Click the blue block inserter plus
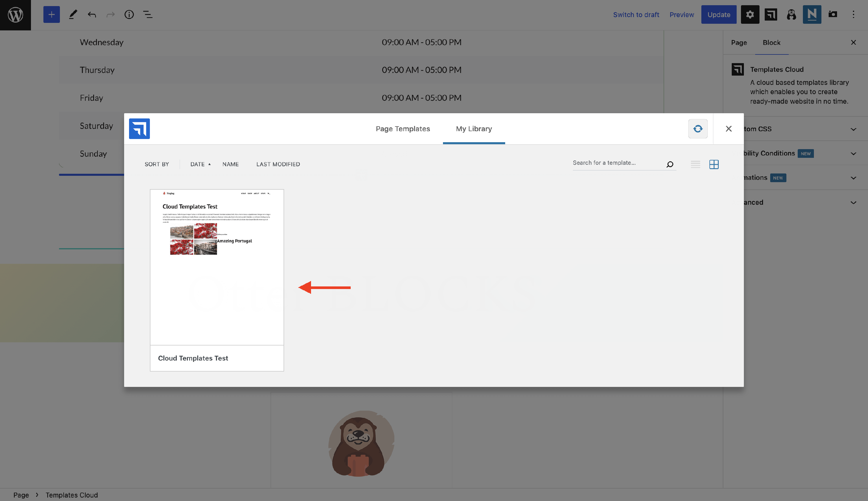This screenshot has height=501, width=868. 51,14
